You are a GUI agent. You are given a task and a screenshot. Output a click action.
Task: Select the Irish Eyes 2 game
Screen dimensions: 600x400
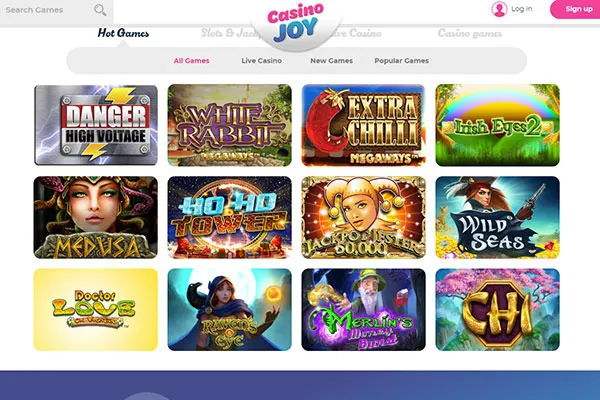[x=497, y=125]
